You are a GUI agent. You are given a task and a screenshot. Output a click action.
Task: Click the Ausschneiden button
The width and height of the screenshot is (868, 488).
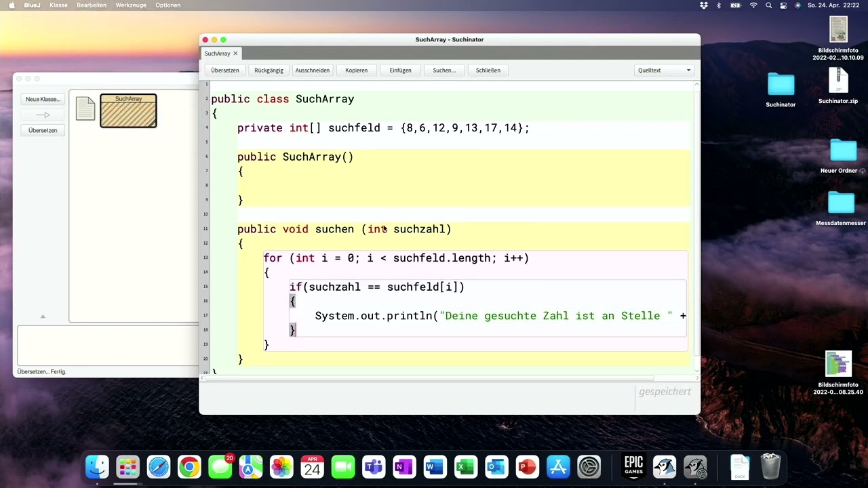pyautogui.click(x=313, y=70)
